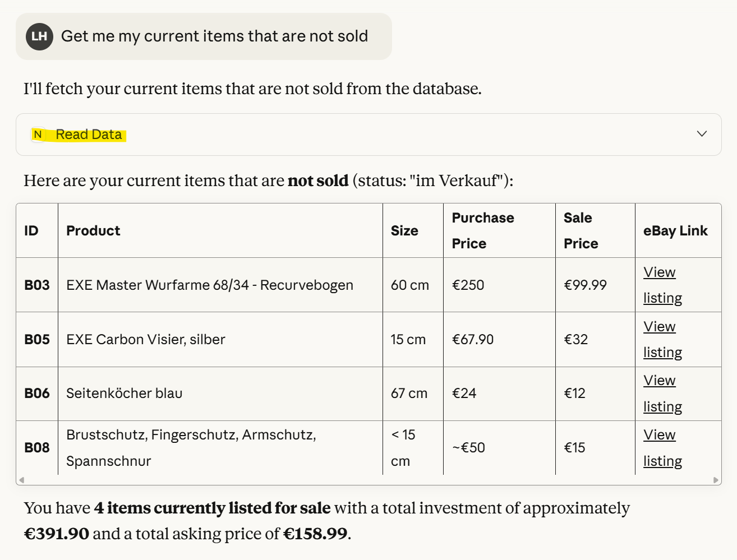Open View listing link for EXE Carbon Visier
The height and width of the screenshot is (560, 737).
tap(662, 339)
